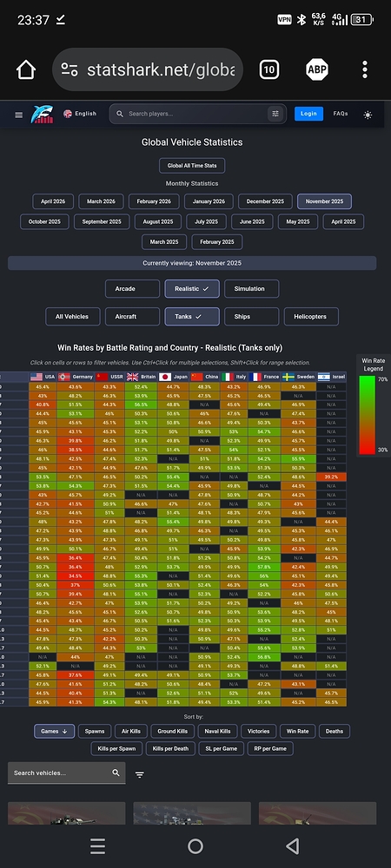Viewport: 391px width, 868px height.
Task: Open the StatShark hamburger menu
Action: [19, 115]
